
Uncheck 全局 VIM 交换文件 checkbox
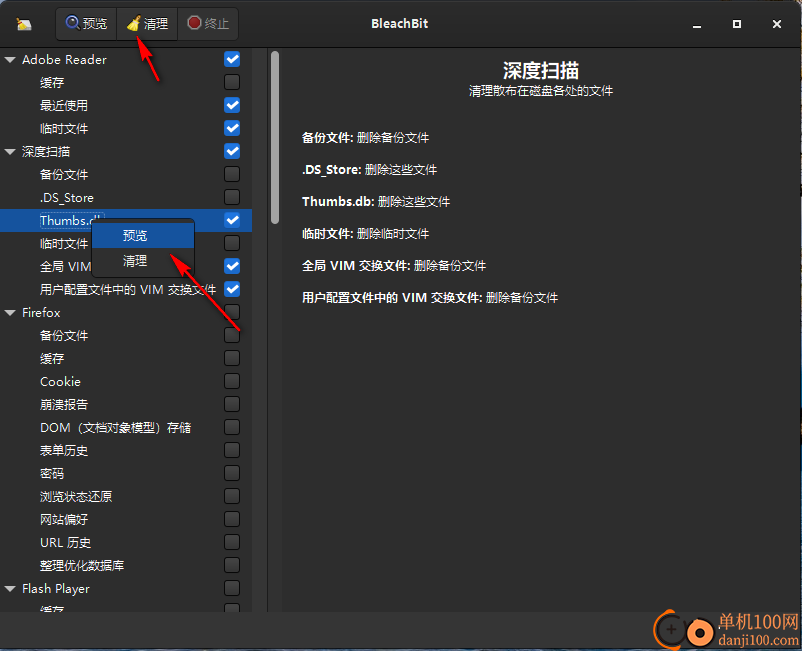(x=232, y=266)
